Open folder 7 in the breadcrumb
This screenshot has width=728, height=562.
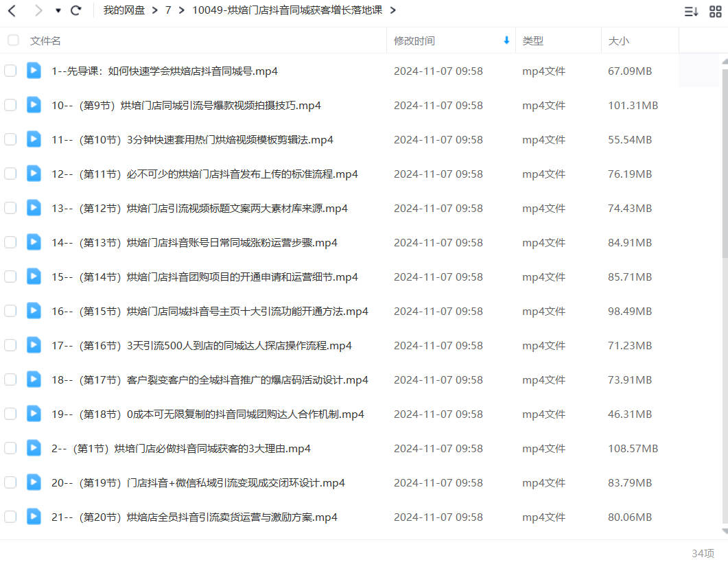[168, 10]
